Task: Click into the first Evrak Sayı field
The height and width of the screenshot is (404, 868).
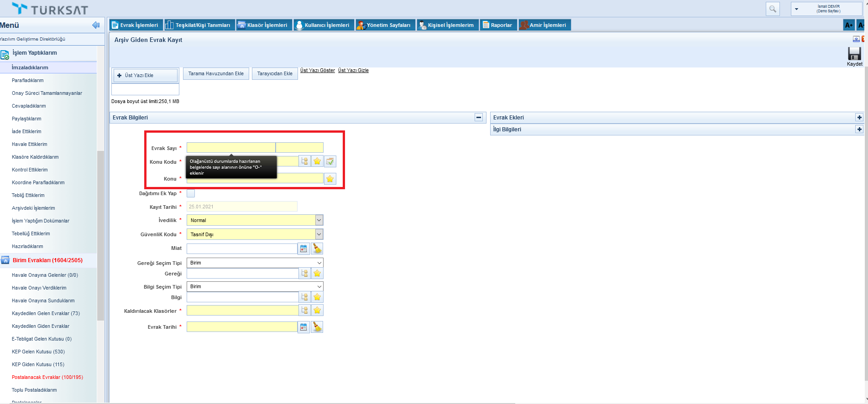Action: pos(230,148)
